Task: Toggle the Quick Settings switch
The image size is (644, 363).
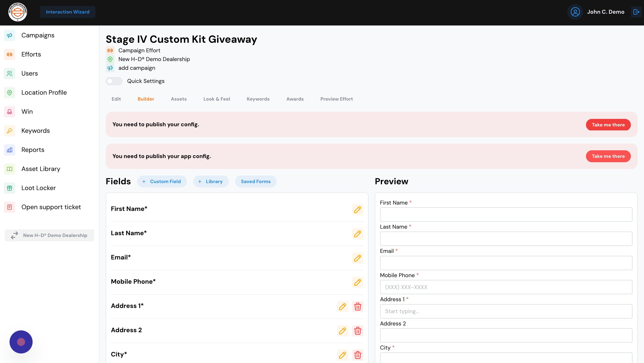Action: (114, 81)
